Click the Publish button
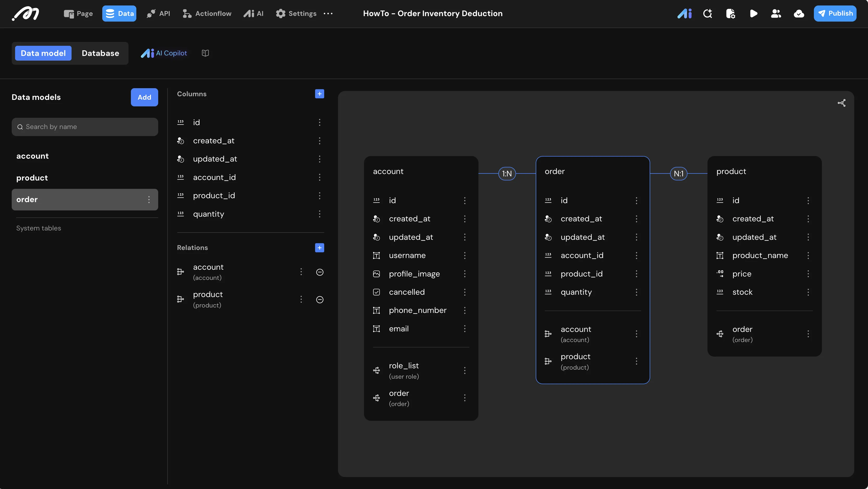This screenshot has height=489, width=868. 835,14
